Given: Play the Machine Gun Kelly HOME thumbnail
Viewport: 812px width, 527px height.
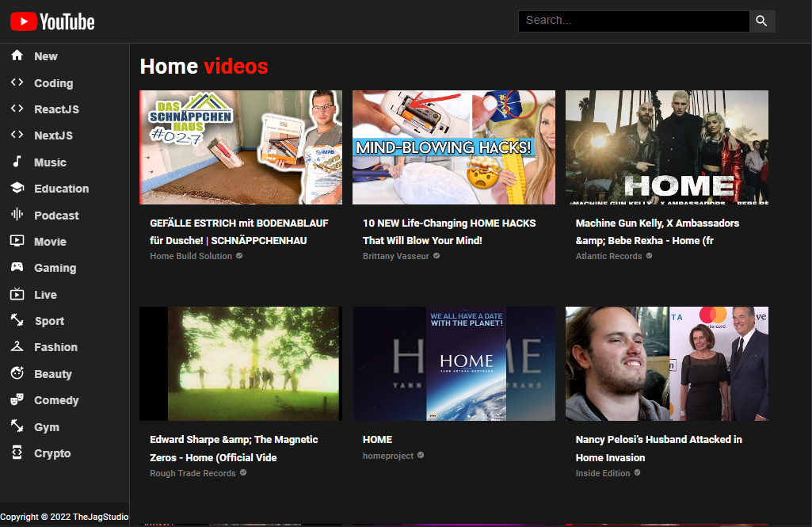Looking at the screenshot, I should (x=667, y=147).
